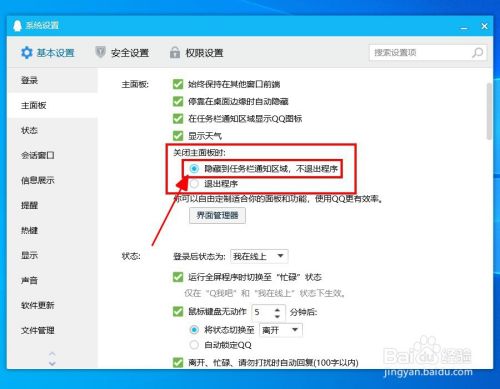Click the 界面管理器 button
500x389 pixels.
click(217, 215)
